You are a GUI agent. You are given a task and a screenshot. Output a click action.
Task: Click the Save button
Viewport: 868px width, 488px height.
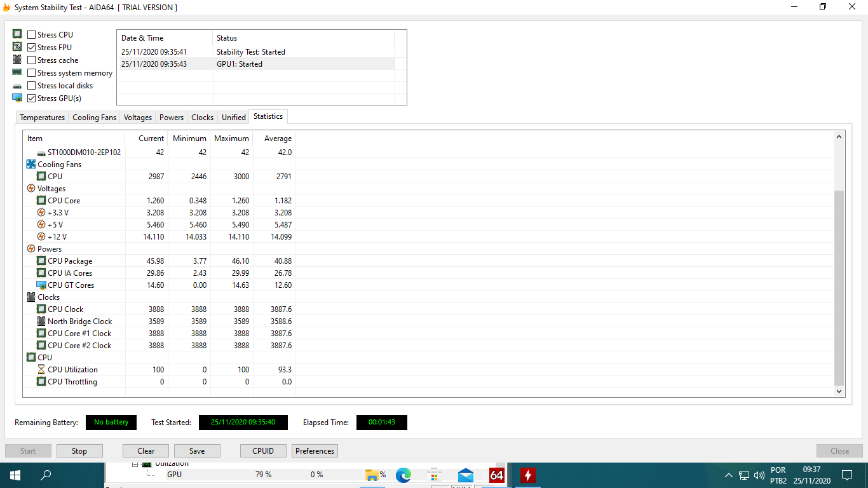(x=197, y=451)
